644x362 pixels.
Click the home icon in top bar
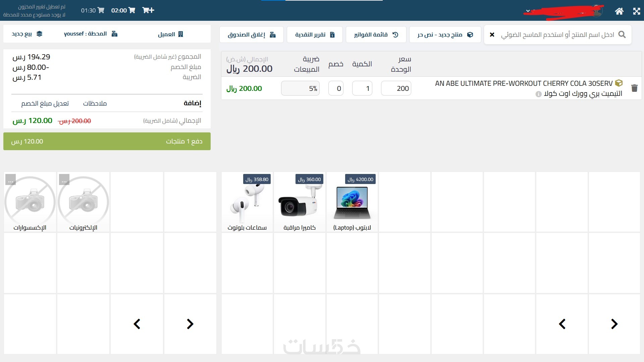(x=619, y=11)
